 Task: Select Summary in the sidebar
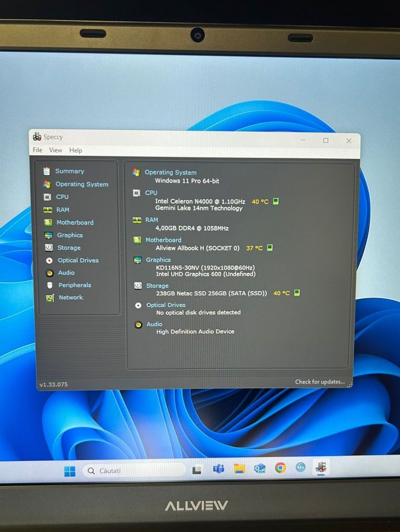click(x=70, y=171)
